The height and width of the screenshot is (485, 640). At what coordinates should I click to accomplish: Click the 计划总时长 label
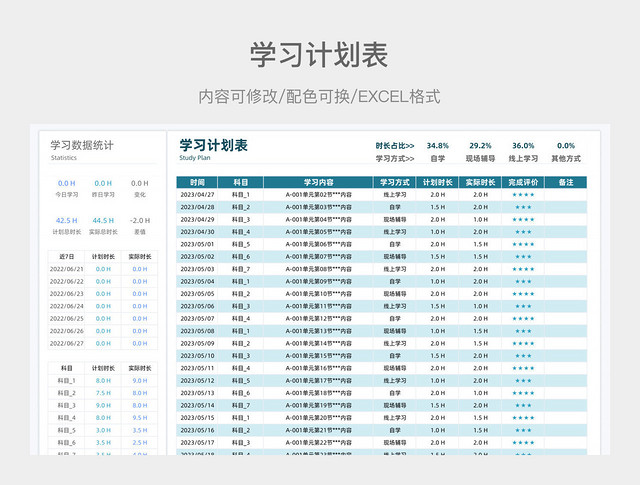[x=67, y=232]
